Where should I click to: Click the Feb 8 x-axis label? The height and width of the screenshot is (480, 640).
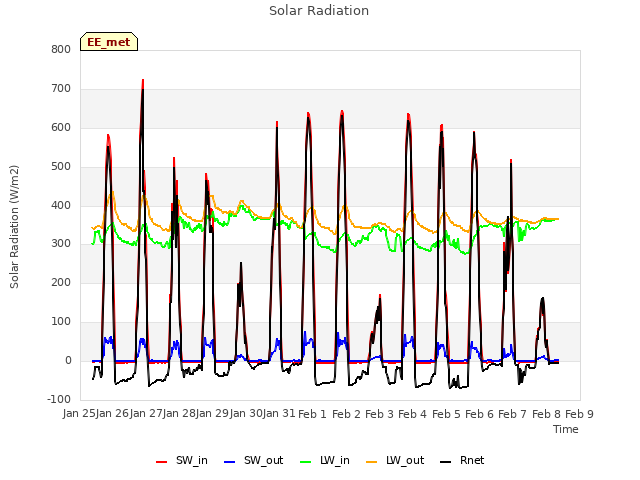pos(547,414)
